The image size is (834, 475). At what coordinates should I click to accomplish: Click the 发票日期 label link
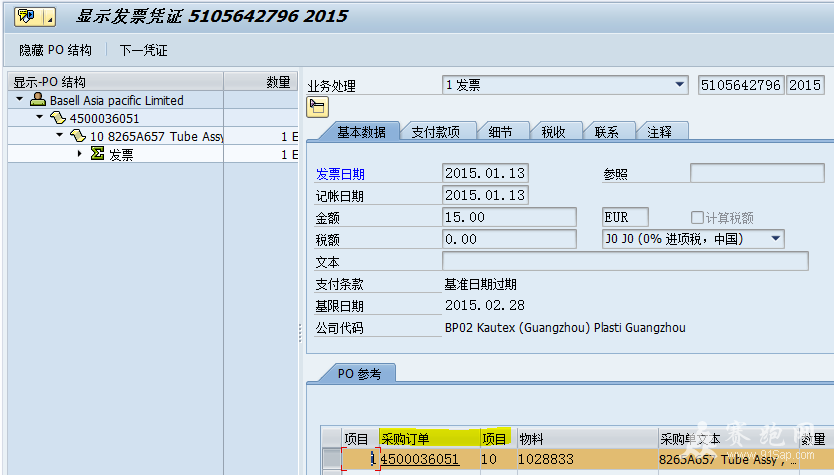point(340,174)
